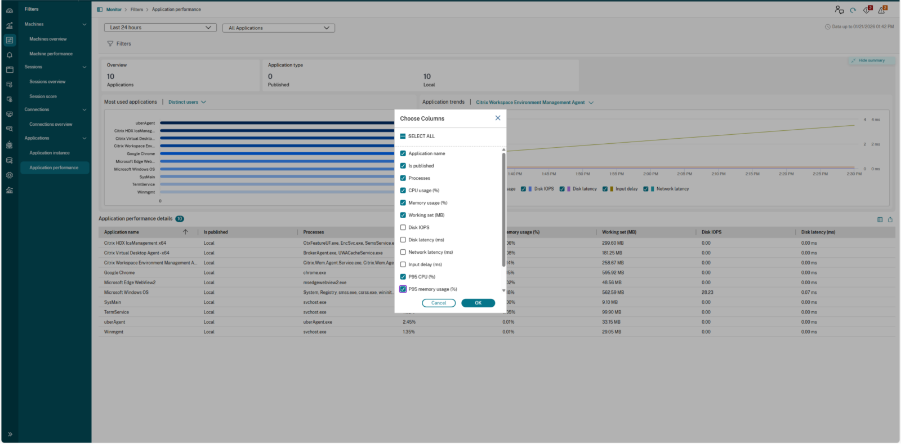
Task: Collapse the Sessions section
Action: click(x=85, y=67)
